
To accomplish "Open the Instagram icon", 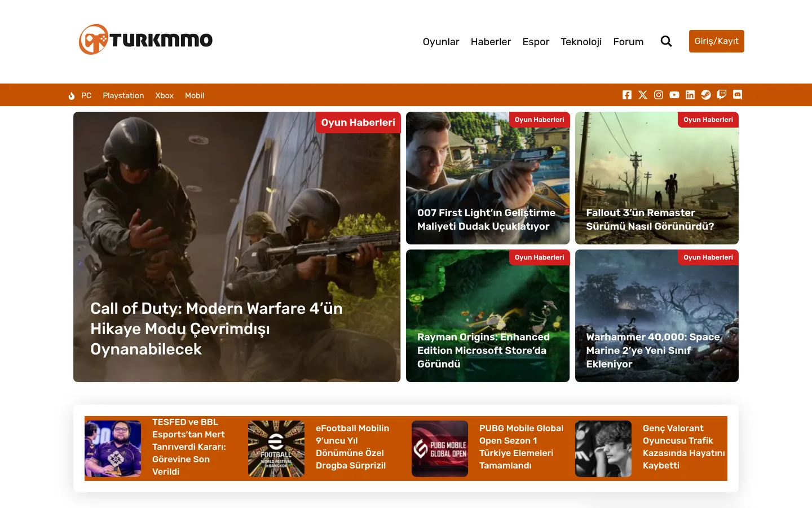I will [x=659, y=95].
